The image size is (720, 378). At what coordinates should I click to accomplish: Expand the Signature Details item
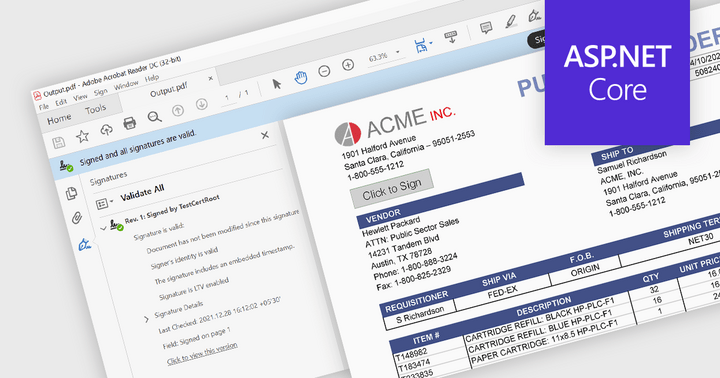146,319
